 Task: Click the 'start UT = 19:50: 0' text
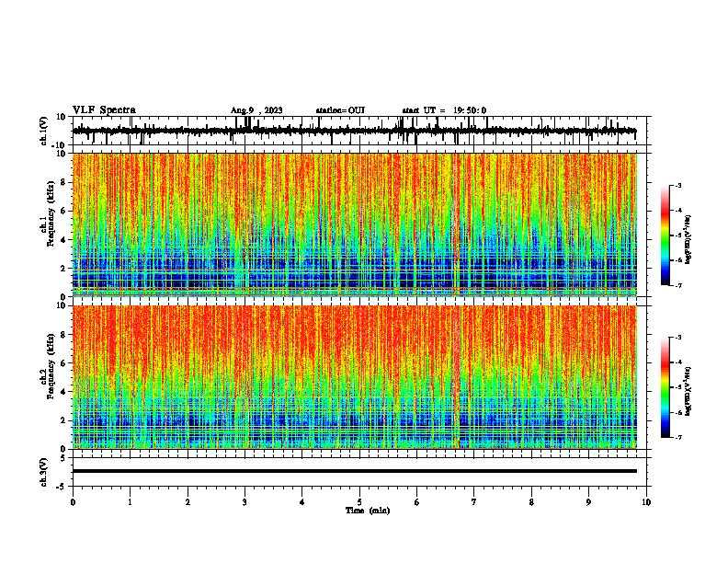click(444, 110)
